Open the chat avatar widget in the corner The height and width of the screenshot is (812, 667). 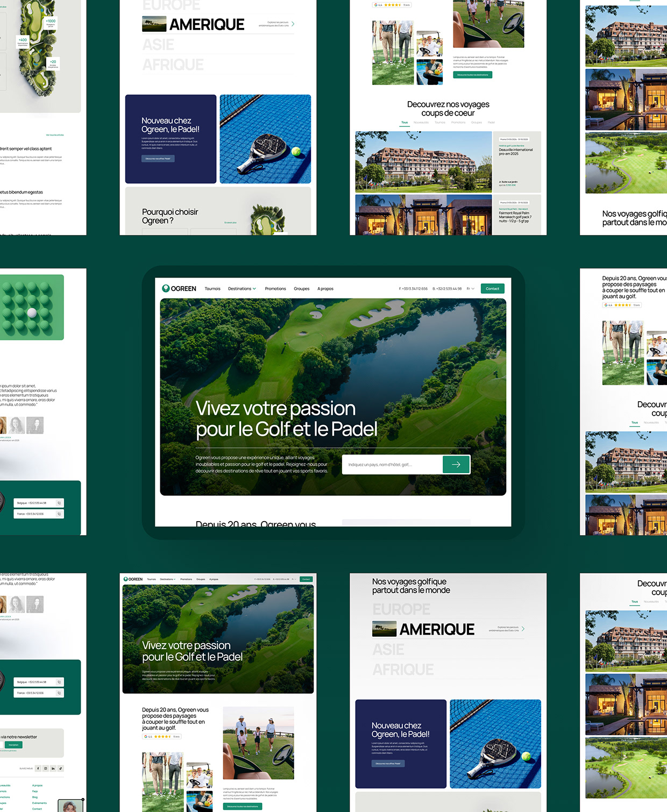70,803
